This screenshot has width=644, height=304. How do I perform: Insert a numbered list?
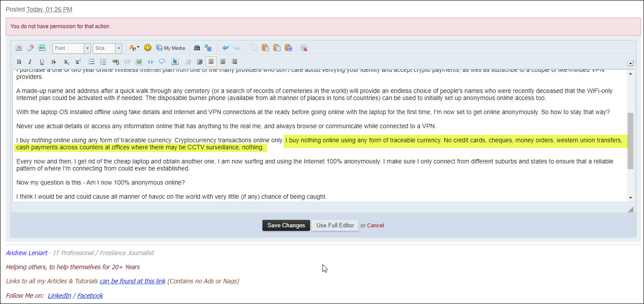103,62
